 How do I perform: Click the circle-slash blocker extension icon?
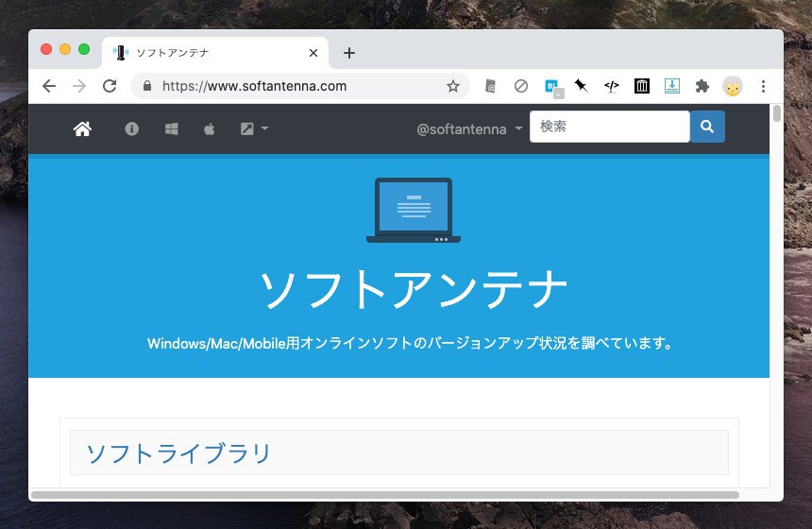[x=521, y=86]
